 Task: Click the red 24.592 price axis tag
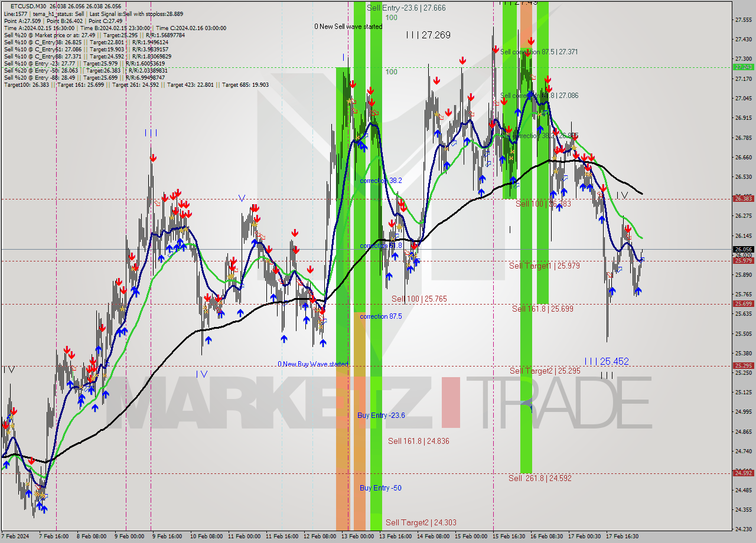tap(744, 473)
